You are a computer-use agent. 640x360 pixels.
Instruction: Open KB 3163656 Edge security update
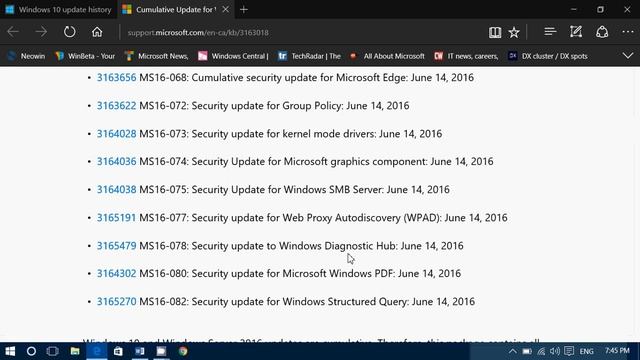[116, 78]
